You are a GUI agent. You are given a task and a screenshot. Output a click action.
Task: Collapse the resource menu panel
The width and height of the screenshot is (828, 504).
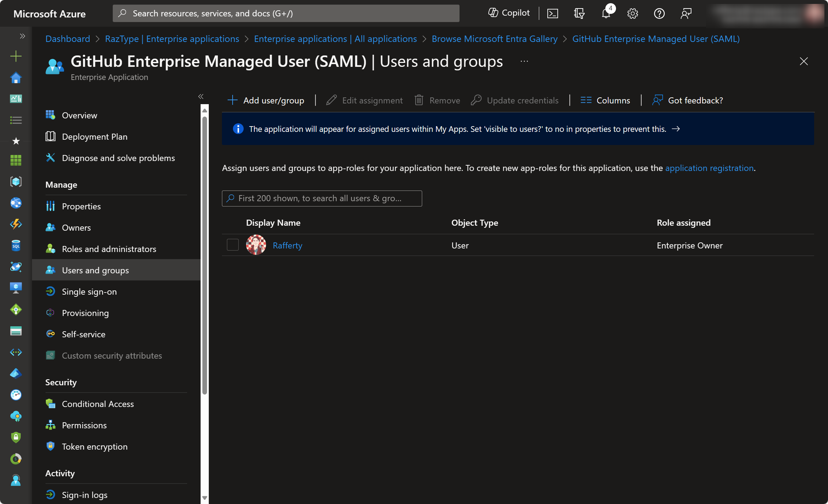(201, 96)
